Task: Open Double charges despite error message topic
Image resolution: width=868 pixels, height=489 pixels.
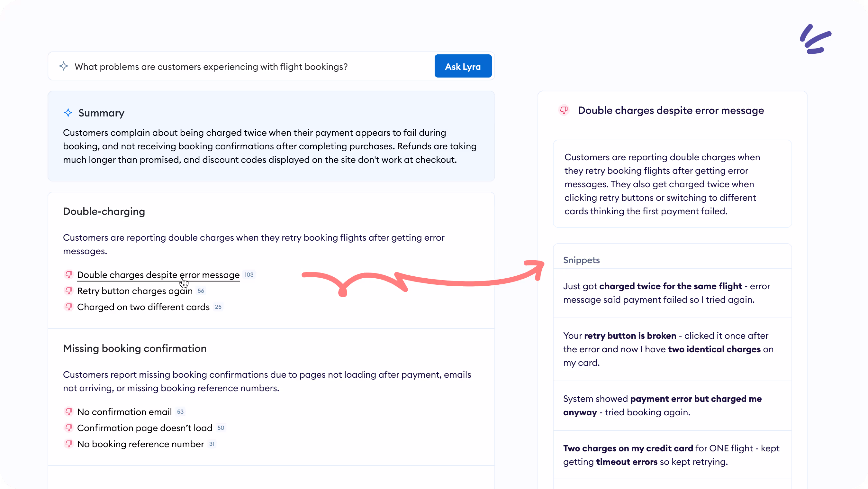Action: click(x=158, y=275)
